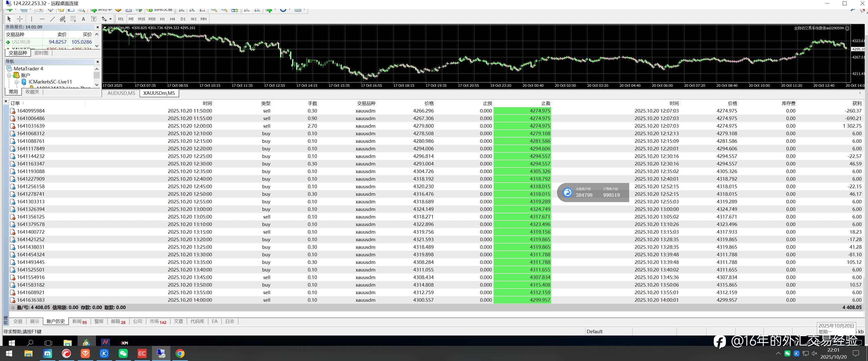Switch chart to M15 timeframe

[142, 19]
